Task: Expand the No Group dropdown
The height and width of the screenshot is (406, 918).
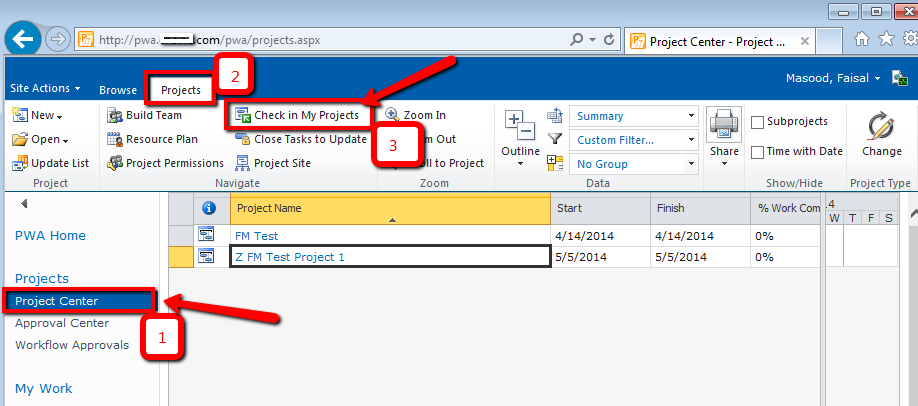Action: [691, 163]
